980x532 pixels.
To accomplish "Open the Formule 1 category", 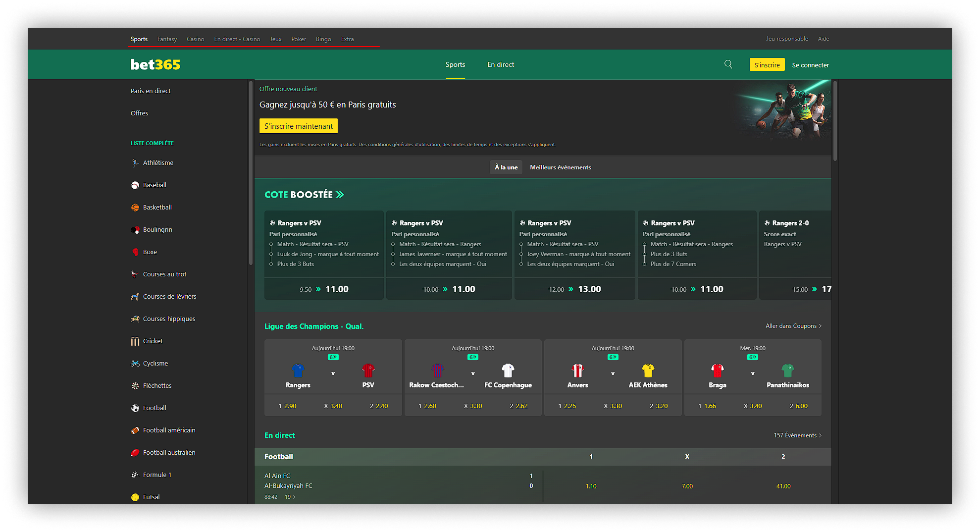I will (x=156, y=475).
